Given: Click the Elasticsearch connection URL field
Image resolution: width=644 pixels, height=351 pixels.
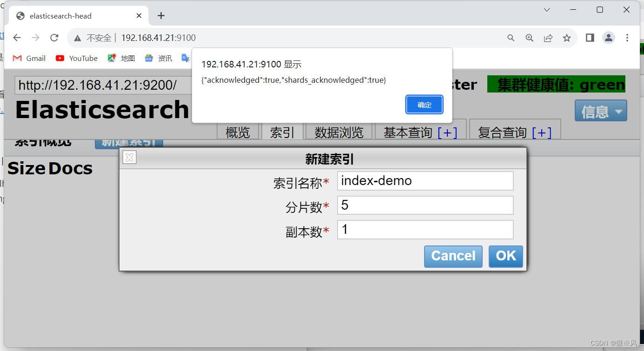Looking at the screenshot, I should [x=103, y=85].
